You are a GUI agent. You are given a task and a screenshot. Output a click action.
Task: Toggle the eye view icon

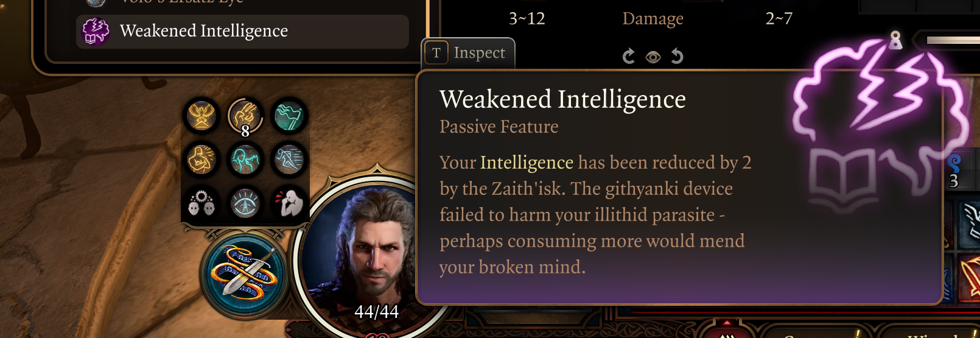653,57
